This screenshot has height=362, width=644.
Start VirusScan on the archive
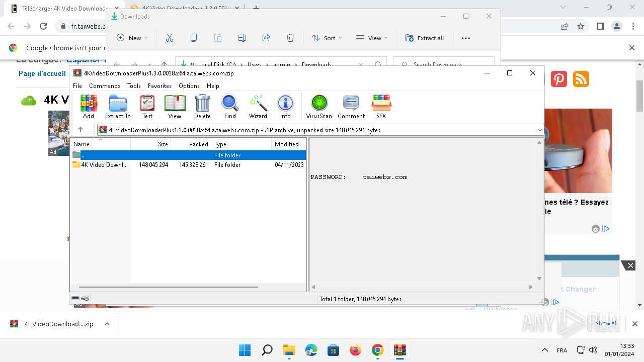(x=319, y=107)
